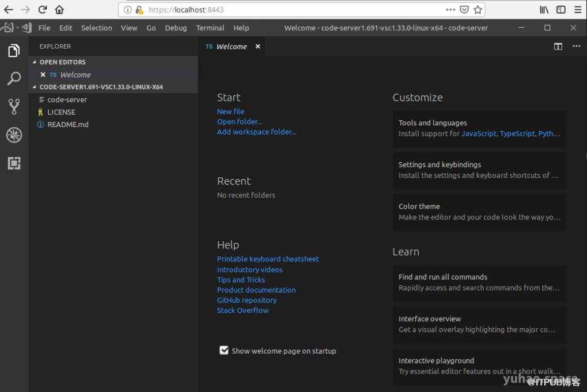Go to the browser home page

59,10
